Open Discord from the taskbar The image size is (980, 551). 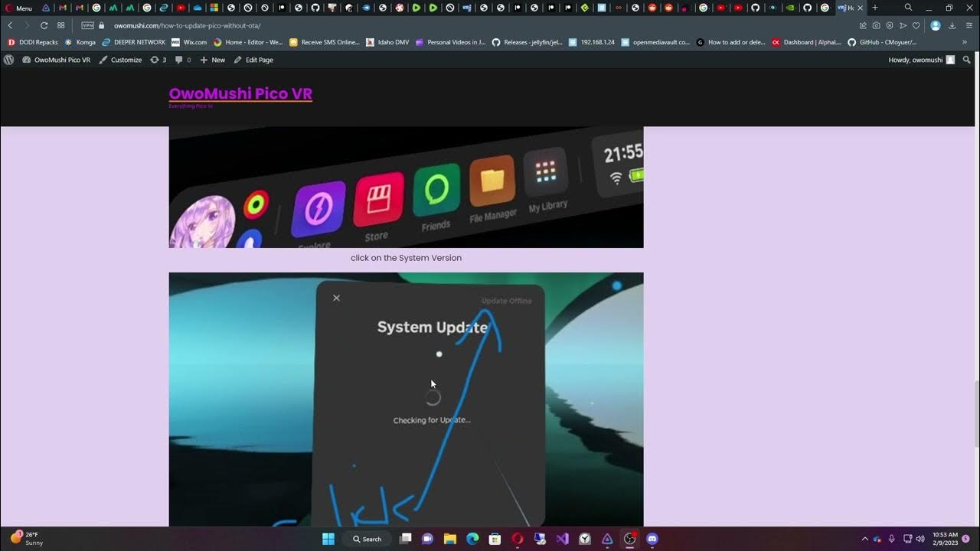pyautogui.click(x=652, y=539)
